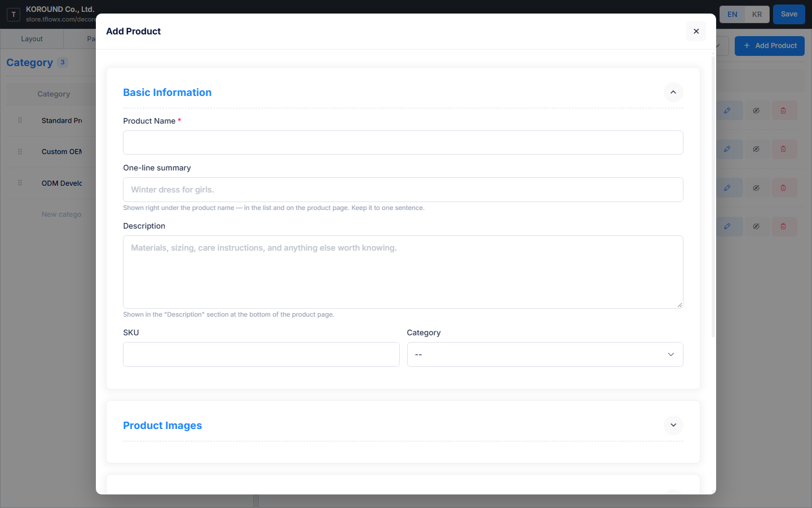
Task: Open the Layout tab
Action: tap(32, 39)
